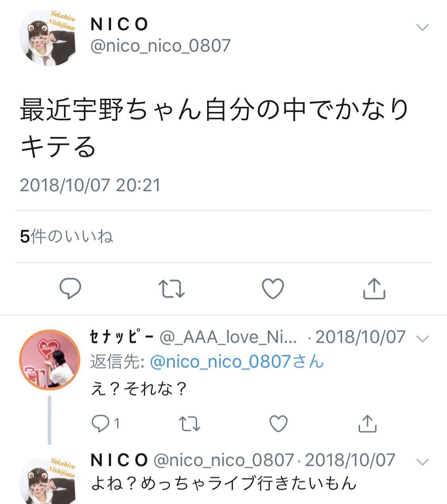Open options chevron on NICO's bottom reply
447x504 pixels.
[422, 462]
